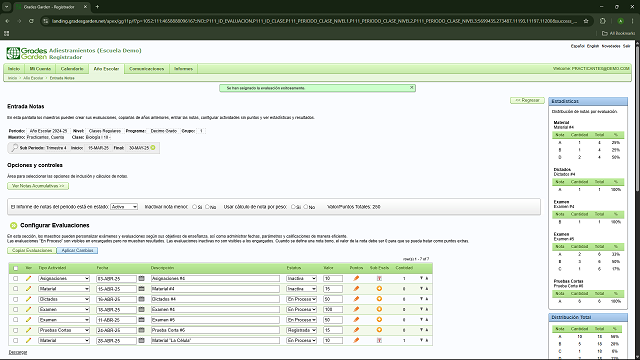Move Asignaciones #4 row down with arrow
The width and height of the screenshot is (640, 360).
click(x=421, y=278)
